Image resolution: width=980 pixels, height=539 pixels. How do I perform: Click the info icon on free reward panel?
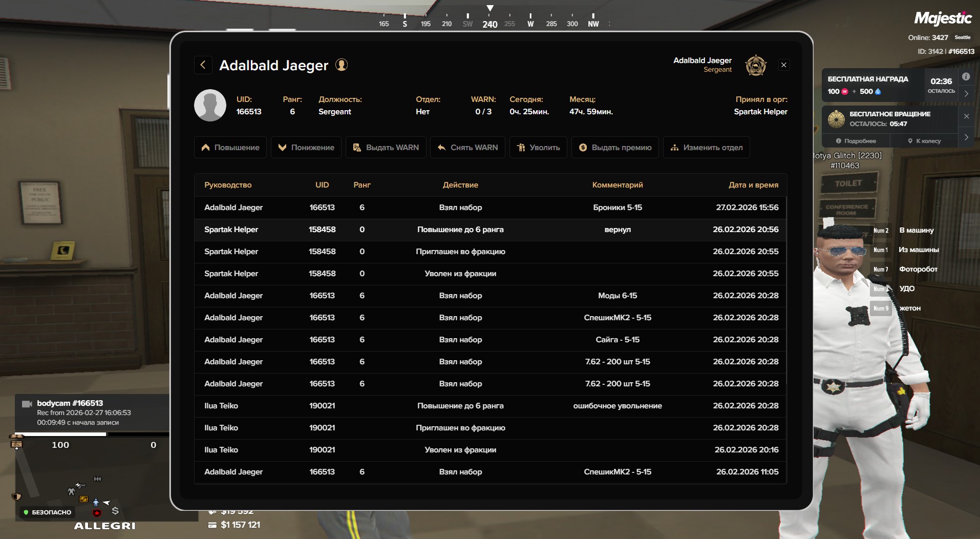966,77
